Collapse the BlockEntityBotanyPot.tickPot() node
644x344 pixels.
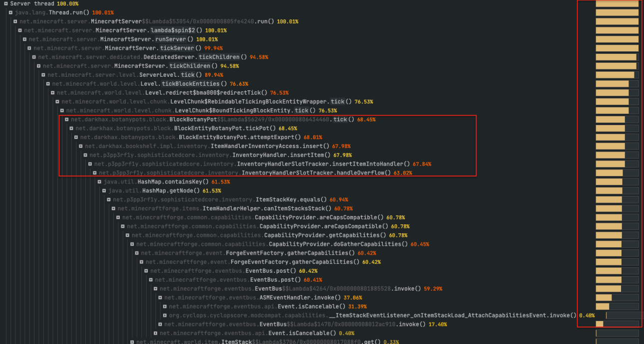[x=71, y=129]
